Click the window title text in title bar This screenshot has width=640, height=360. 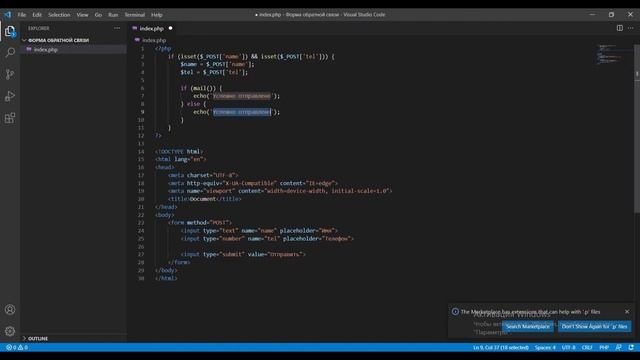pyautogui.click(x=320, y=15)
